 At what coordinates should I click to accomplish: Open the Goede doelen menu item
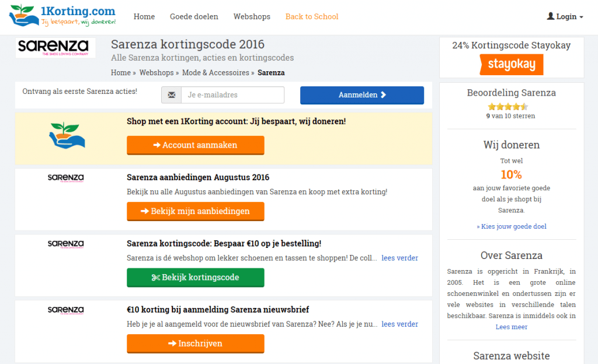tap(194, 16)
